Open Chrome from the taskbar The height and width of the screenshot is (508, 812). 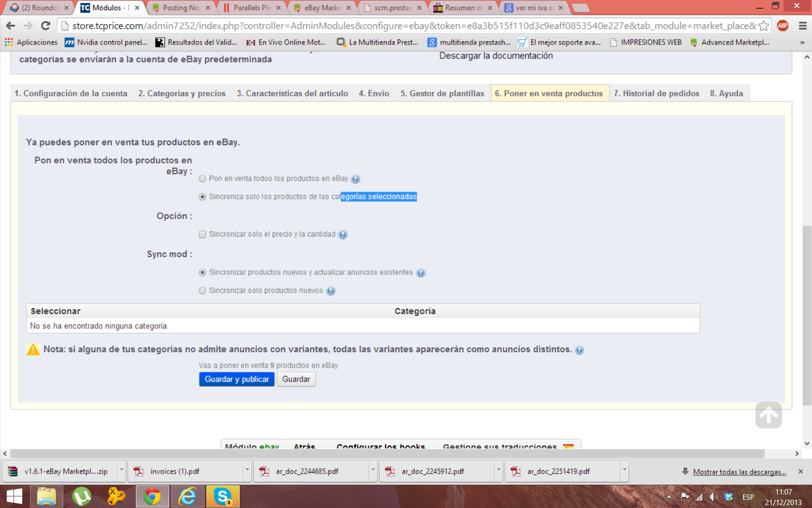(x=152, y=497)
